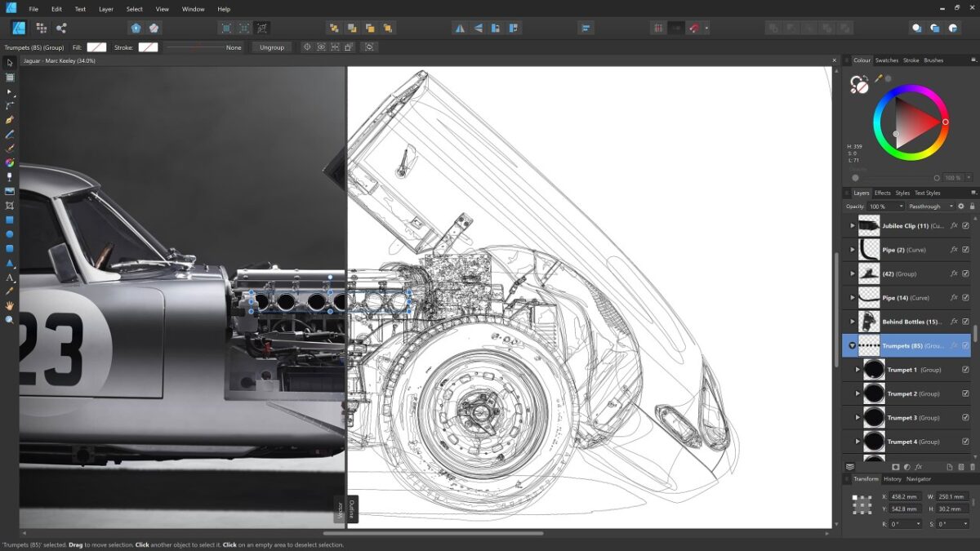
Task: Expand the Trumpet 1 group
Action: 857,370
